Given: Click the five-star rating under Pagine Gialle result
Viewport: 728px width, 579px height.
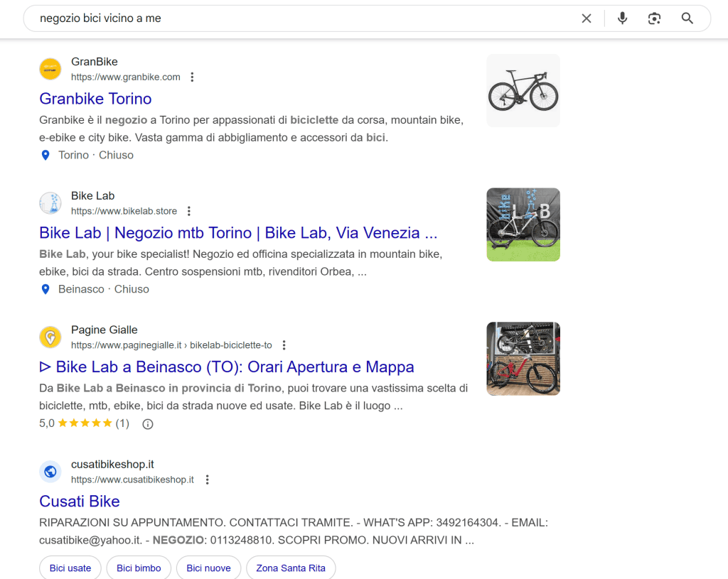Looking at the screenshot, I should coord(85,423).
